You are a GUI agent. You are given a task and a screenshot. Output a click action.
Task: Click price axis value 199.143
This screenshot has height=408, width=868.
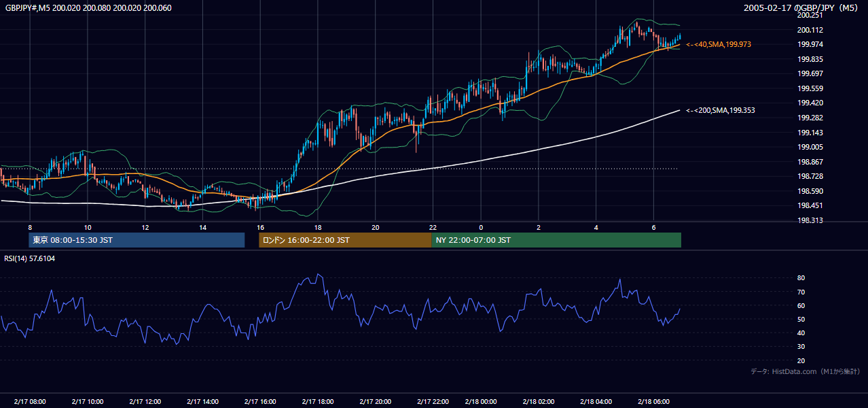(810, 133)
